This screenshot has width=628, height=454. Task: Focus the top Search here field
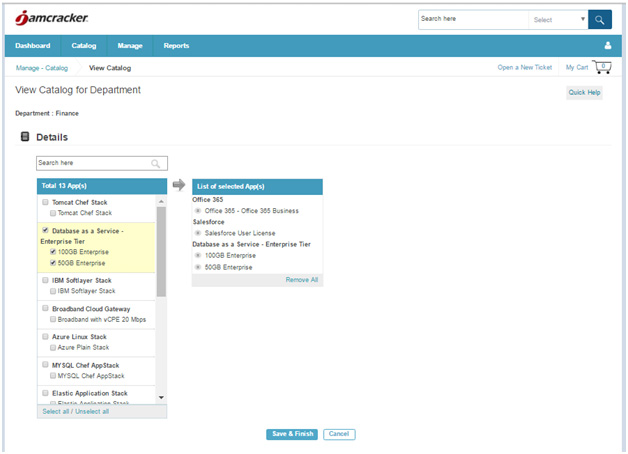[x=473, y=20]
